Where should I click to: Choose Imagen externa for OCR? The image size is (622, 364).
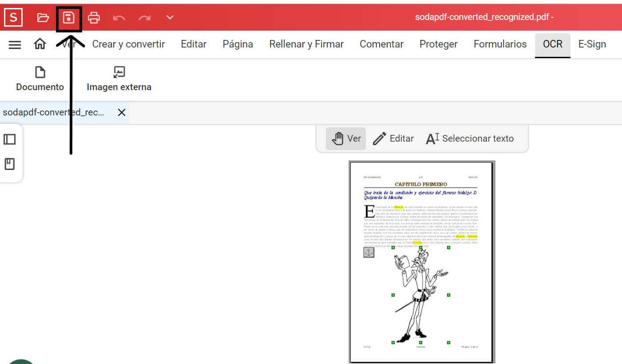(x=119, y=79)
